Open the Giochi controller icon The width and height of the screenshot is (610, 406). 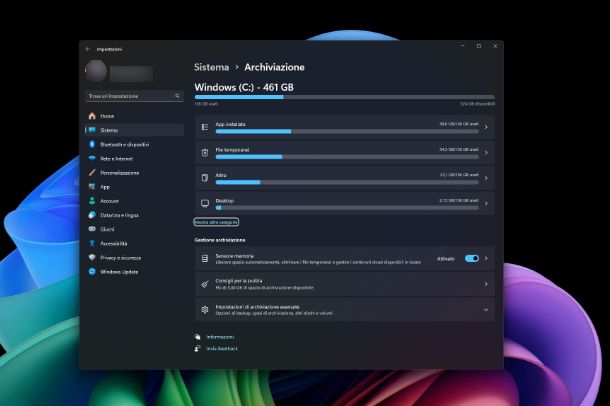(92, 229)
